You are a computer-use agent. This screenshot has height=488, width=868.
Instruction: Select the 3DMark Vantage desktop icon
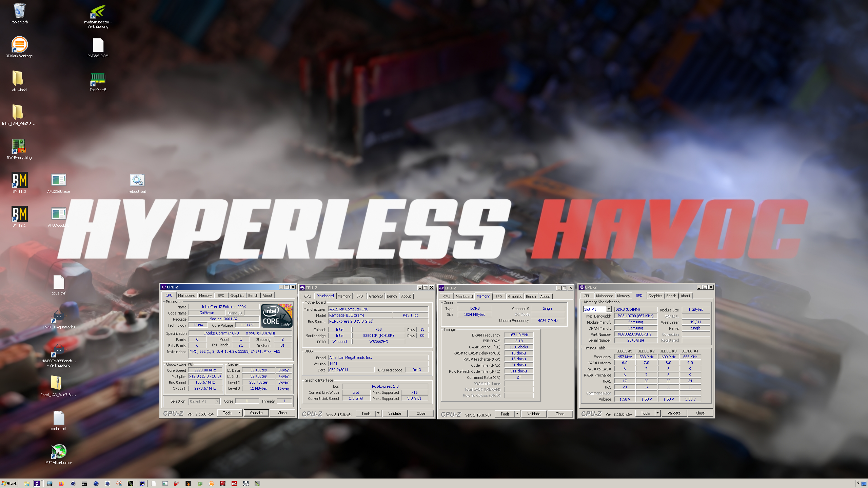[19, 47]
